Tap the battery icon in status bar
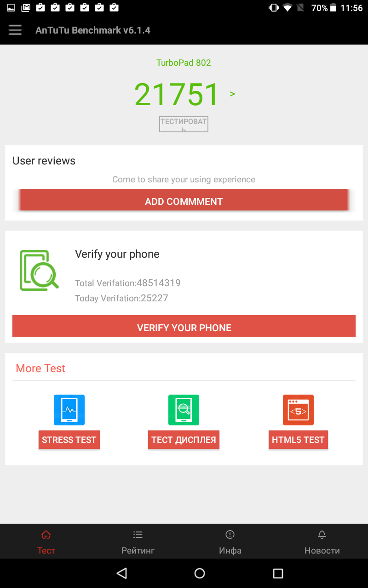Screen dimensions: 368x588 (x=333, y=8)
